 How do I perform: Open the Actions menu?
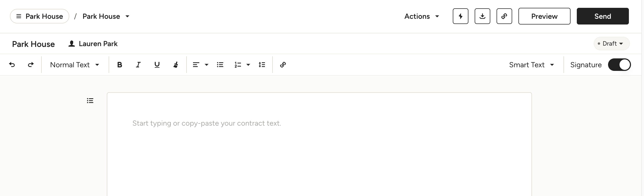click(x=422, y=16)
